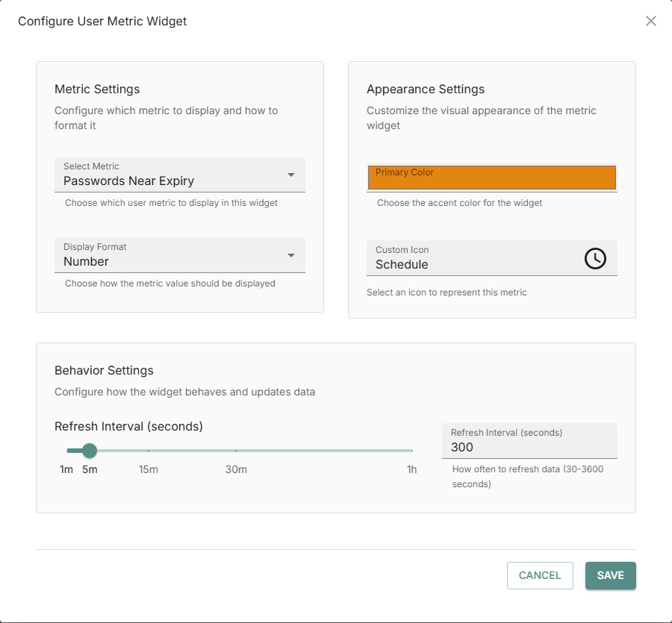Set refresh interval slider to minimum 1m
Viewport: 672px width, 623px height.
click(67, 451)
